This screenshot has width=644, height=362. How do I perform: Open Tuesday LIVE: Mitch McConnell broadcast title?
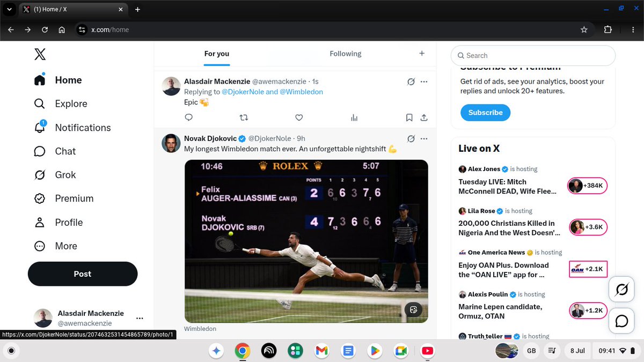508,187
